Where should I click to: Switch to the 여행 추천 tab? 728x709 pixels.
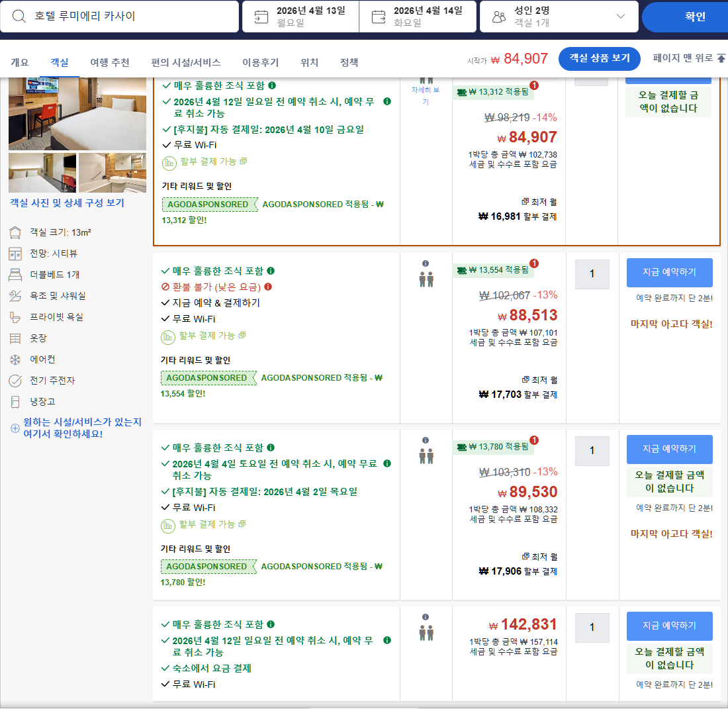pyautogui.click(x=110, y=62)
